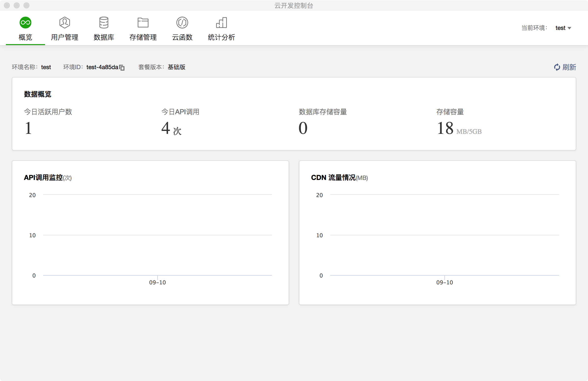The height and width of the screenshot is (381, 588).
Task: Open the Database cylinder icon
Action: (104, 23)
